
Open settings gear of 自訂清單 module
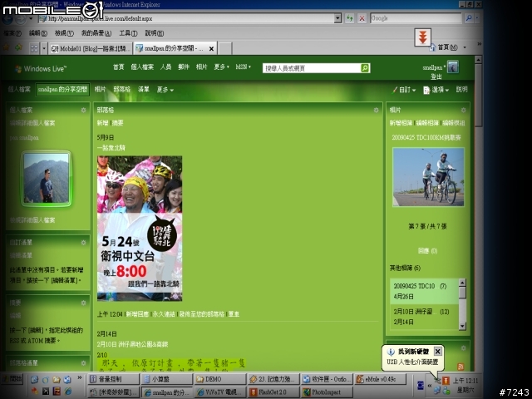(x=83, y=242)
